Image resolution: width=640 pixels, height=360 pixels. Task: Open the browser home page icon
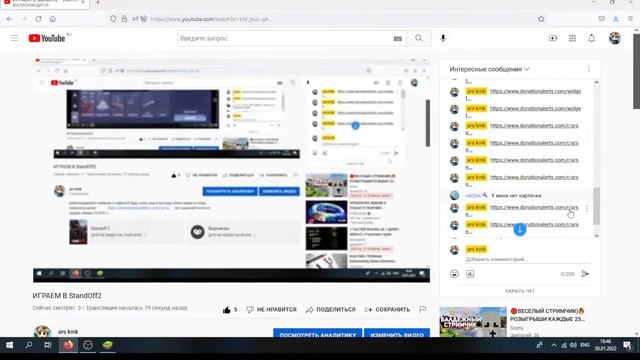point(53,19)
